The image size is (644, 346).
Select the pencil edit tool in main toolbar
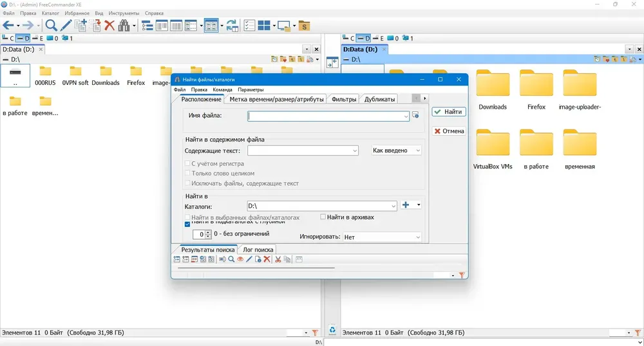click(x=66, y=26)
